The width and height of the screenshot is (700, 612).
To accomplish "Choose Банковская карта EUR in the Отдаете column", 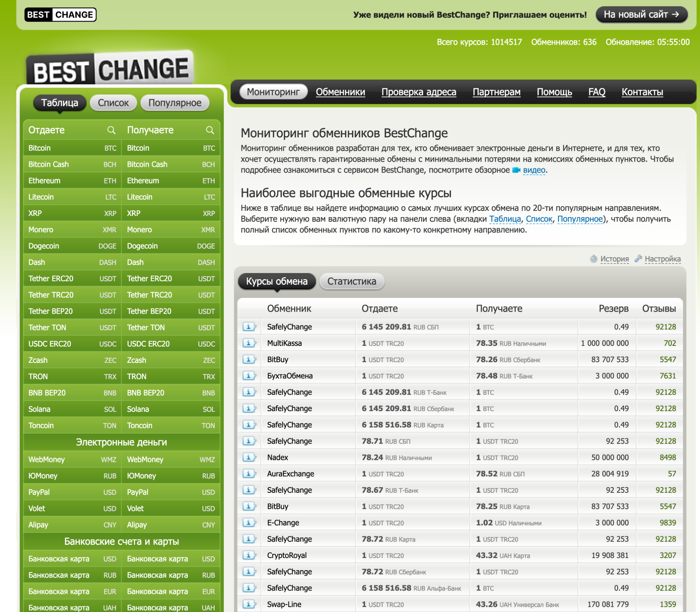I will click(x=72, y=591).
